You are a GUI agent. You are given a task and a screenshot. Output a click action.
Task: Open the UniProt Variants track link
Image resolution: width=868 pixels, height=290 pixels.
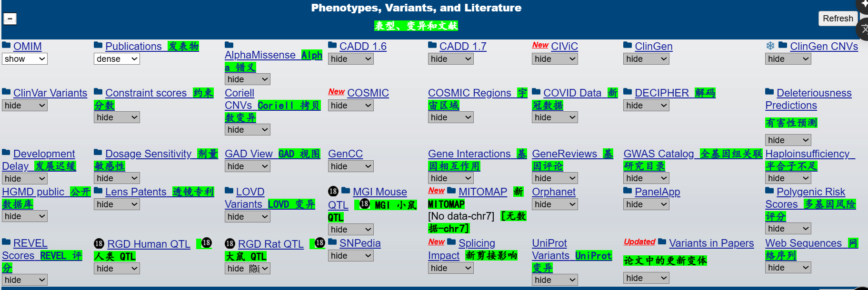[550, 249]
